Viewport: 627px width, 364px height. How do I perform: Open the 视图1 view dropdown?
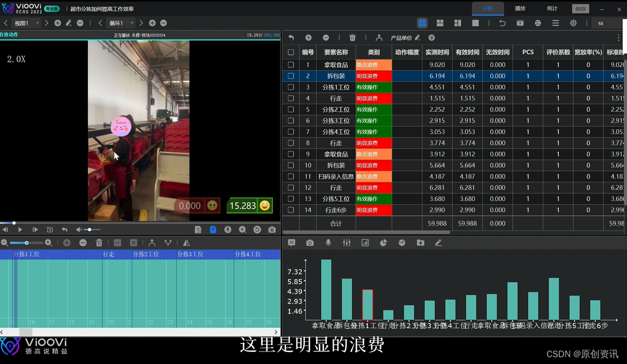(26, 23)
